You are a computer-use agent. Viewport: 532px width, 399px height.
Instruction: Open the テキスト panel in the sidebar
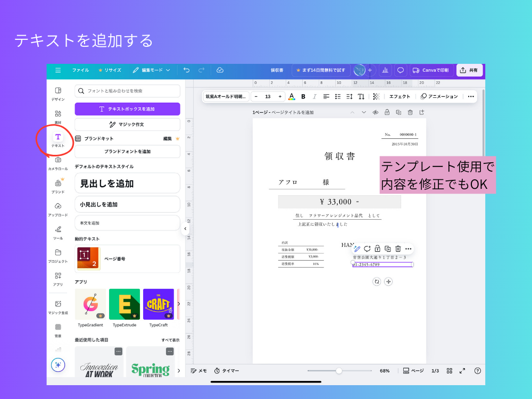click(x=57, y=138)
